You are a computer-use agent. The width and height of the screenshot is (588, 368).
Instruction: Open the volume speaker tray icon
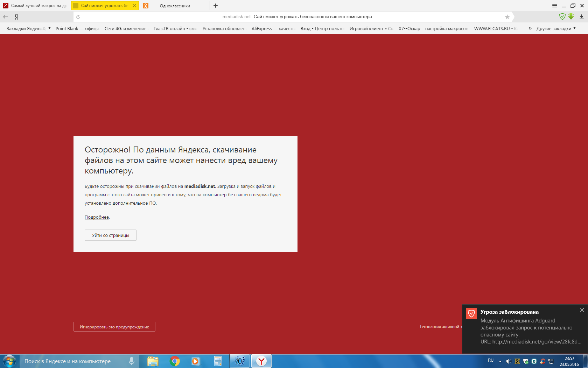pos(509,361)
